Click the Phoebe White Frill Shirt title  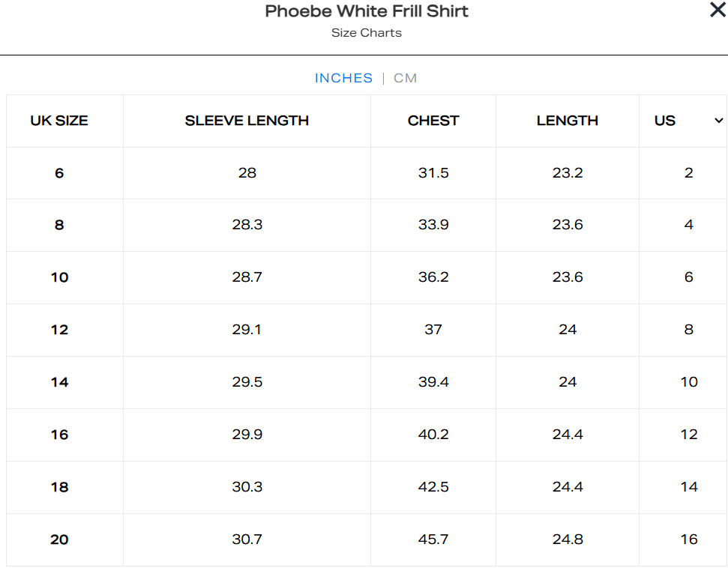pyautogui.click(x=367, y=11)
